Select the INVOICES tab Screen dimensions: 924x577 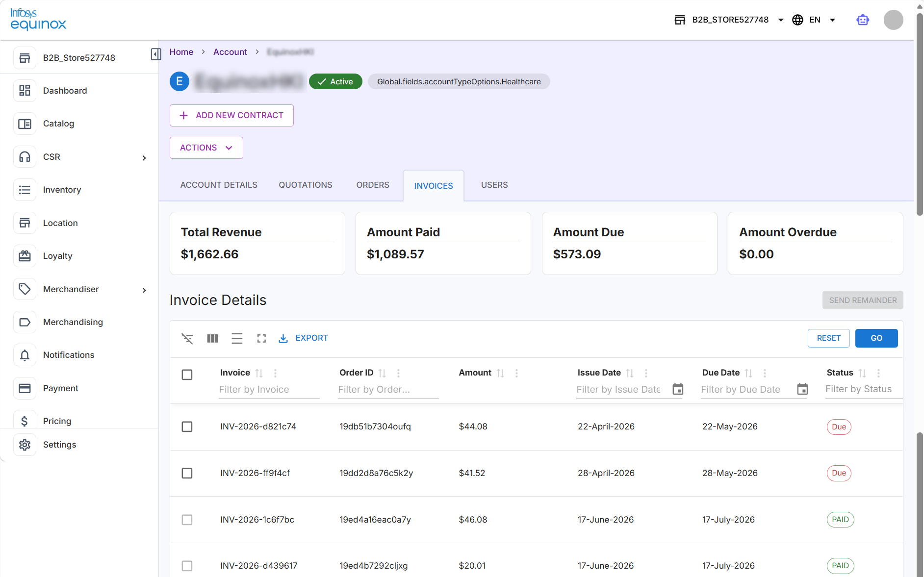(434, 186)
